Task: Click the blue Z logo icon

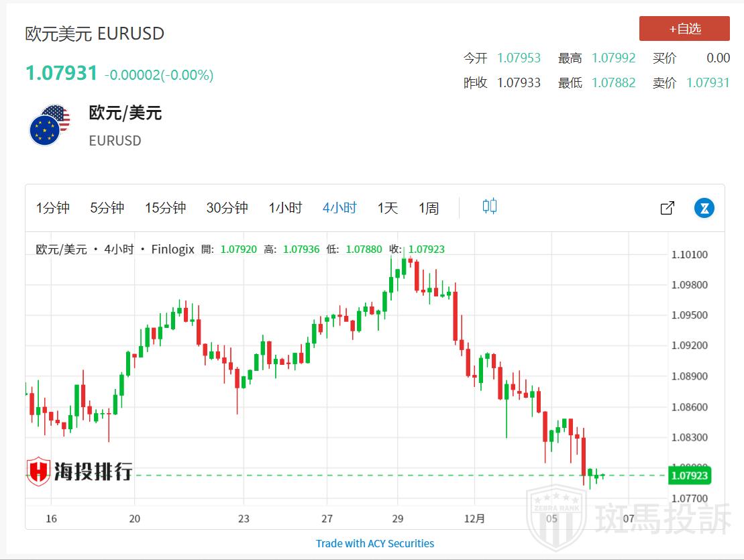Action: point(704,208)
